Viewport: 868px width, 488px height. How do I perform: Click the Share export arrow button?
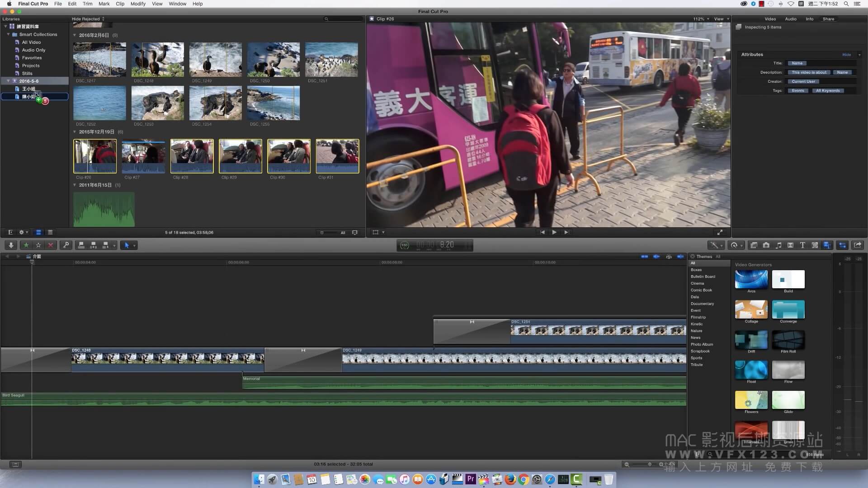click(858, 245)
